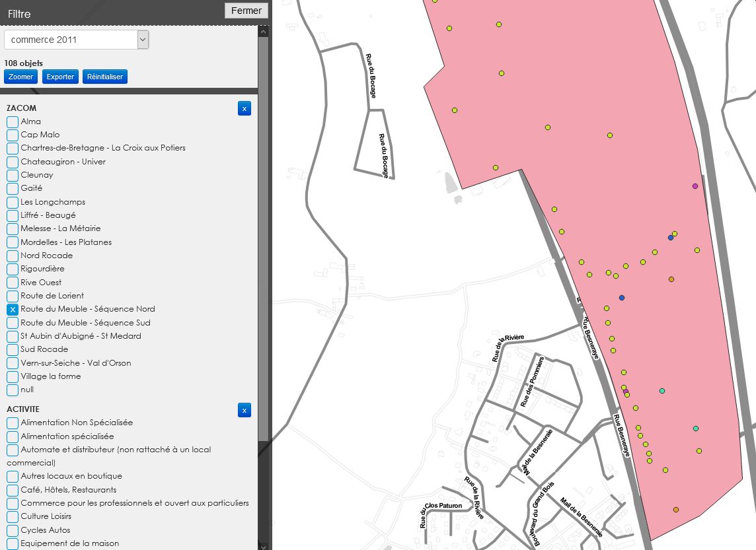Click the Réinitialiser button
756x550 pixels.
(105, 77)
